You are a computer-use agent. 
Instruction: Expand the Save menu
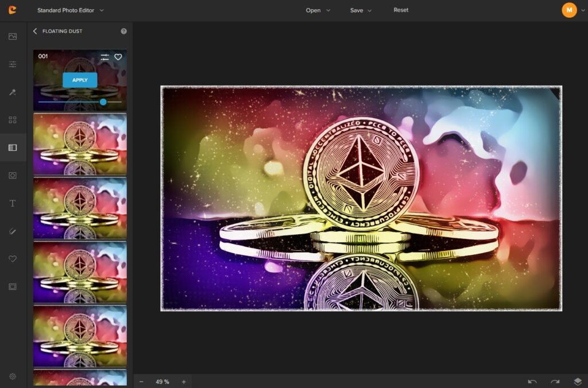[361, 10]
